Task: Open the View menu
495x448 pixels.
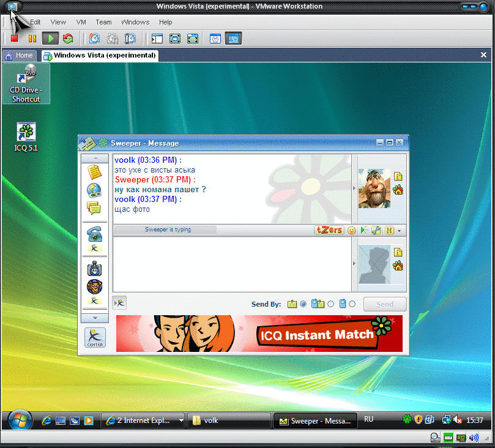Action: point(58,22)
